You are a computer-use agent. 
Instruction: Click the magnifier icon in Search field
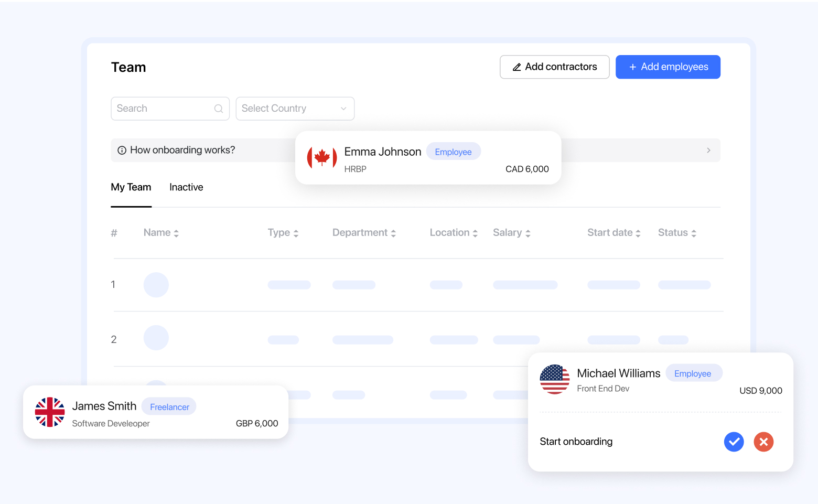219,109
